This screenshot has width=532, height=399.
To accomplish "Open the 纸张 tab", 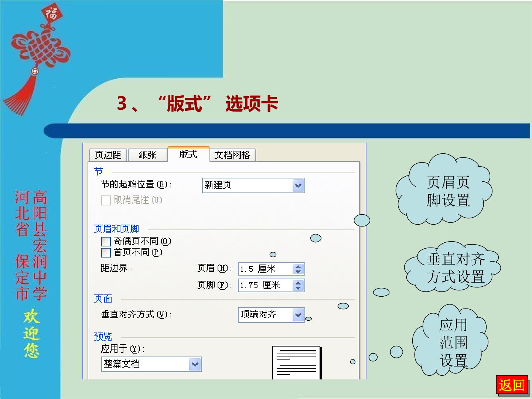I will [148, 155].
